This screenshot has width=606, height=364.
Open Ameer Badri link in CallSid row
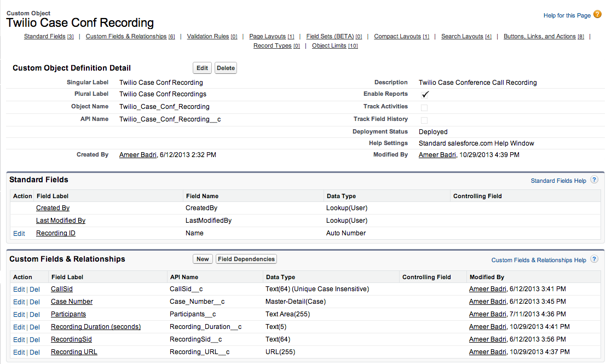[x=488, y=289]
